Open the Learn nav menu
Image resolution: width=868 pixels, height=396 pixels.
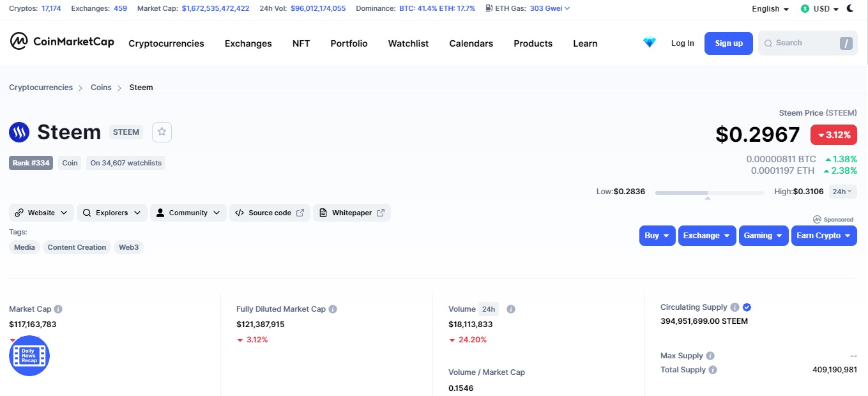coord(585,43)
